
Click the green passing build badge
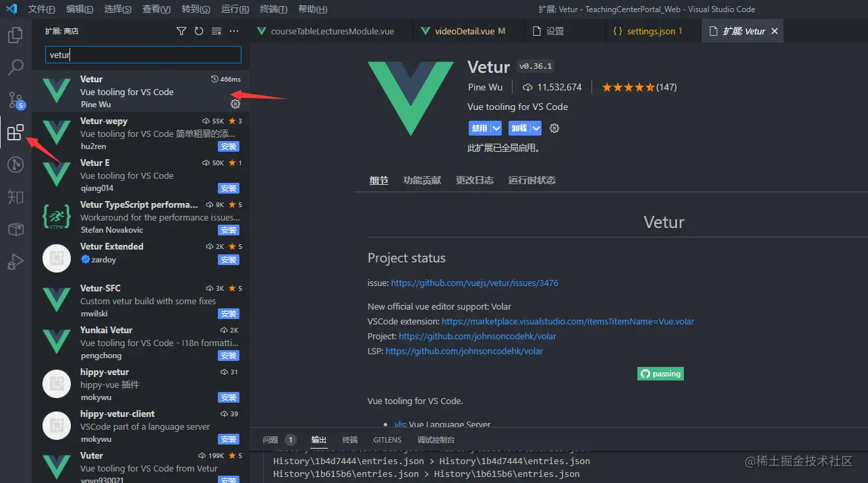(x=660, y=374)
